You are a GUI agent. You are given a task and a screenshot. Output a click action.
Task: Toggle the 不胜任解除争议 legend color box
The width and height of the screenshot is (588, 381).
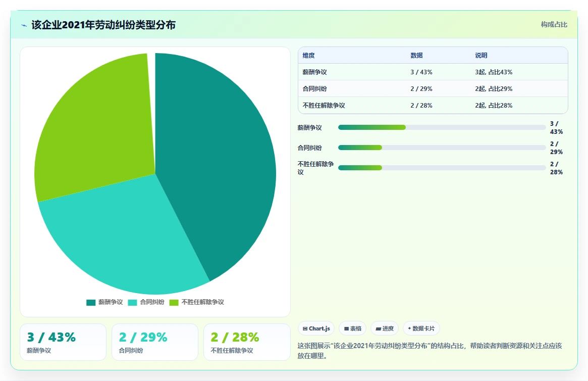point(174,303)
